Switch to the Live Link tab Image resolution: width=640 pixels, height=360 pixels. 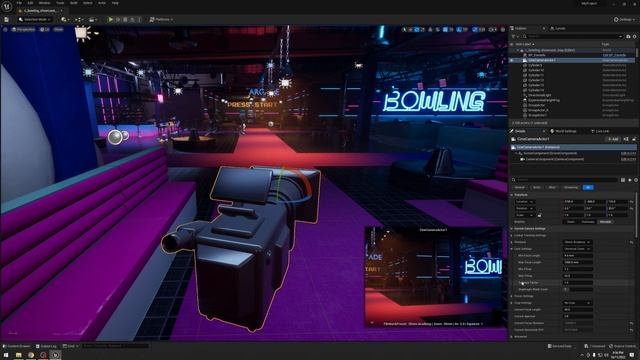tap(600, 131)
